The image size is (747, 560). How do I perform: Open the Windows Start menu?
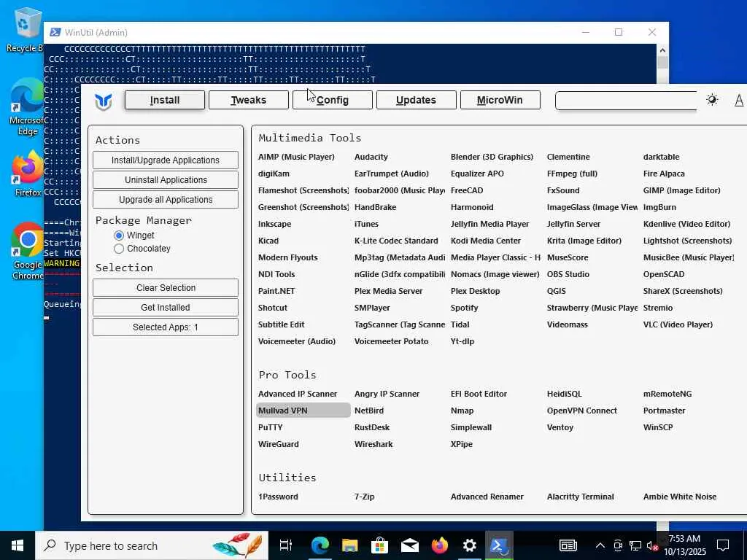(18, 545)
